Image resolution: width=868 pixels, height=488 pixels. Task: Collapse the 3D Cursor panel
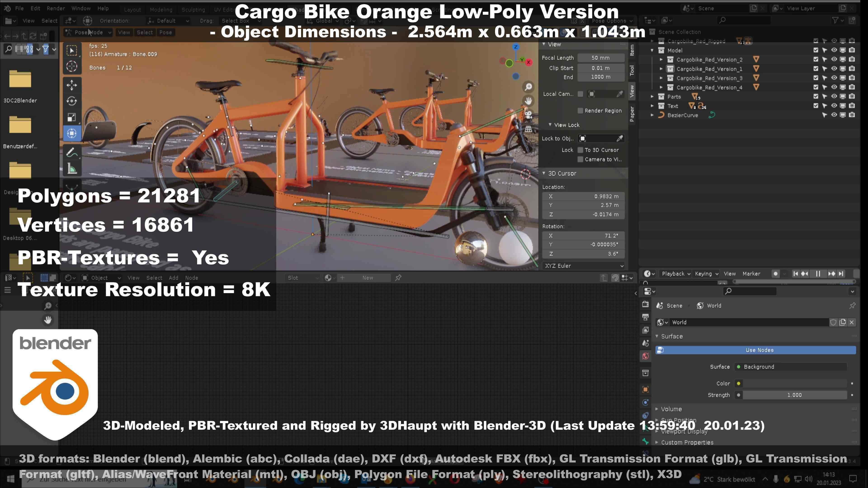(543, 173)
